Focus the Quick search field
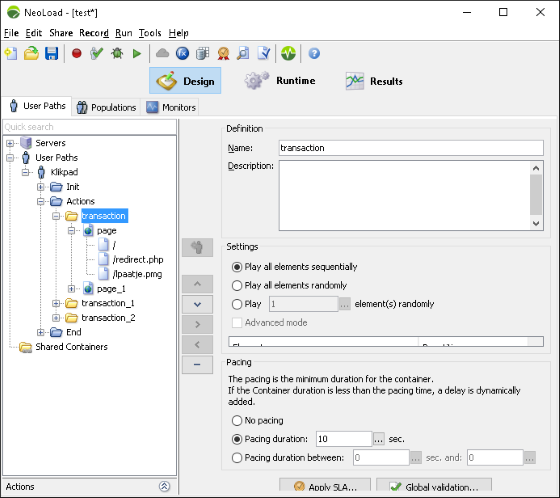 coord(89,127)
